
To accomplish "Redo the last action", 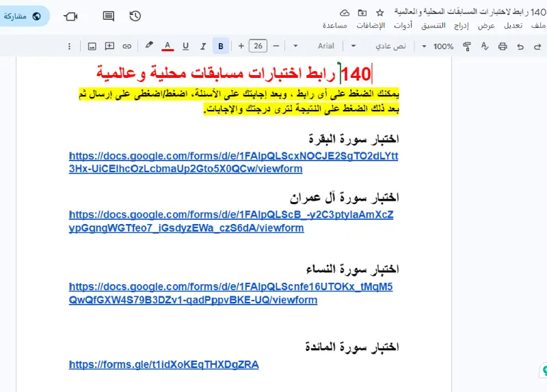I will pyautogui.click(x=537, y=46).
